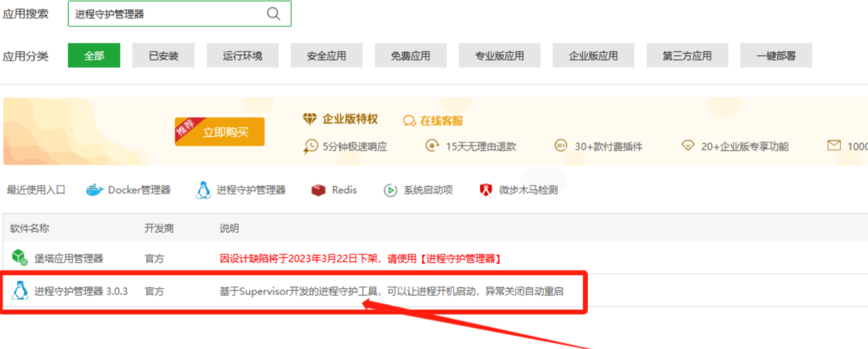Open 系统启动项 shortcut icon

coord(390,191)
